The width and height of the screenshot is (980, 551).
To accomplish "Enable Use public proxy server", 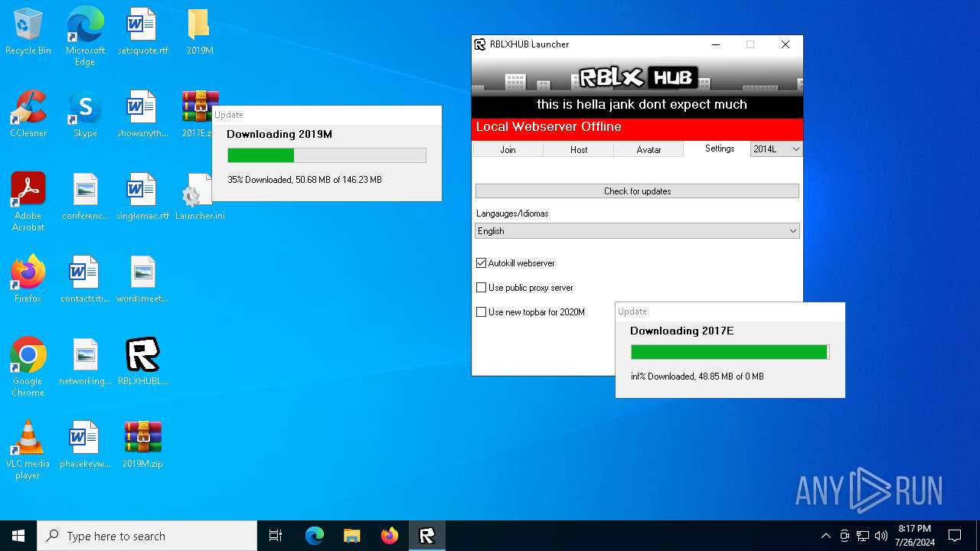I will [x=481, y=288].
